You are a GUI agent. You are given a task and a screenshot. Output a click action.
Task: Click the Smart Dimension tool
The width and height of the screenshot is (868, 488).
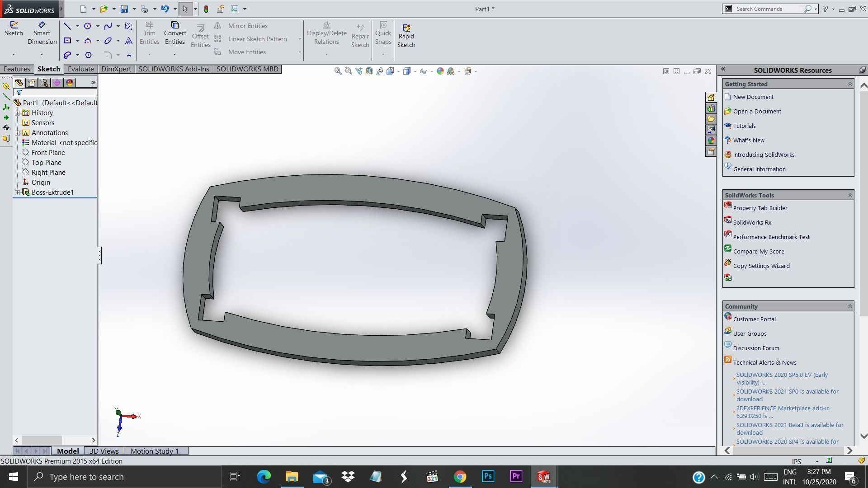click(x=42, y=33)
